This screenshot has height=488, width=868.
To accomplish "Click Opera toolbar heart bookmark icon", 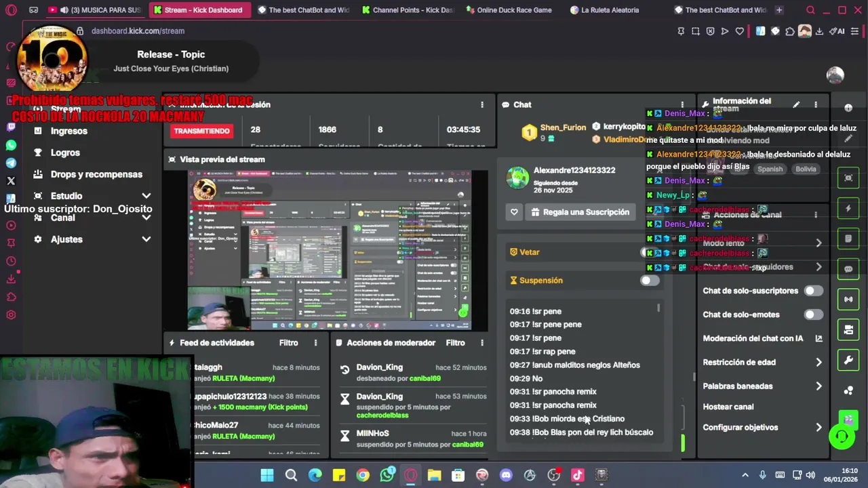I will click(x=739, y=31).
